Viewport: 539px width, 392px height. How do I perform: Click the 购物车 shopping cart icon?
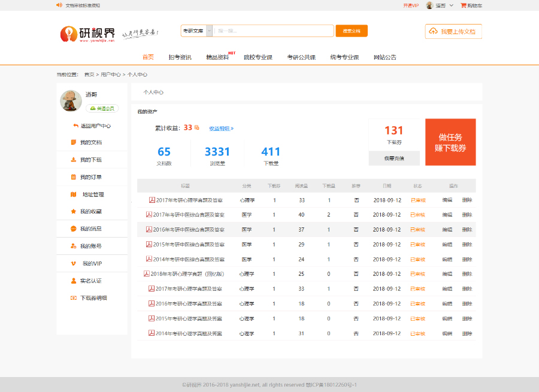[x=463, y=5]
